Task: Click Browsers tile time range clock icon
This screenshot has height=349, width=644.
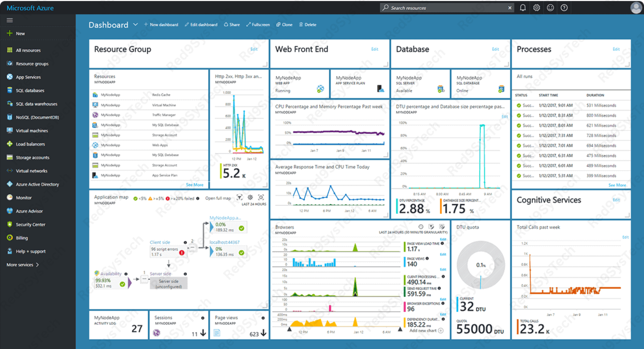Action: coord(421,227)
